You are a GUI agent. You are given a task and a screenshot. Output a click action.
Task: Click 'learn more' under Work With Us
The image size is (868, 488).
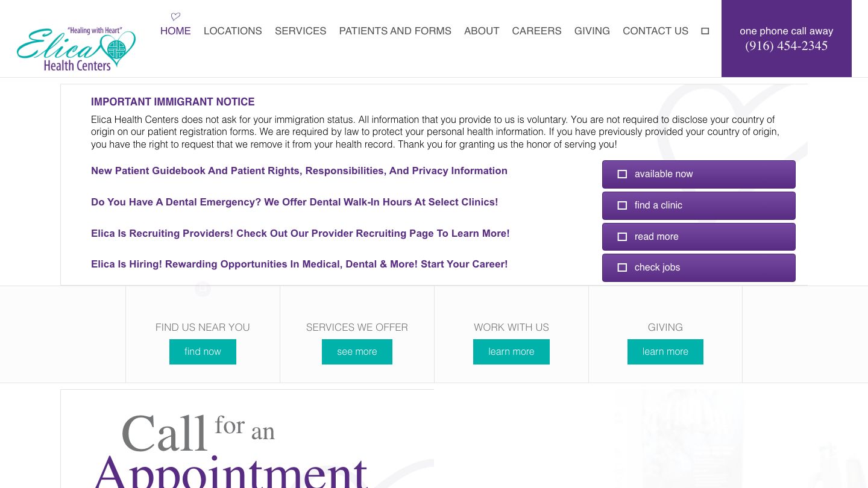click(x=511, y=352)
